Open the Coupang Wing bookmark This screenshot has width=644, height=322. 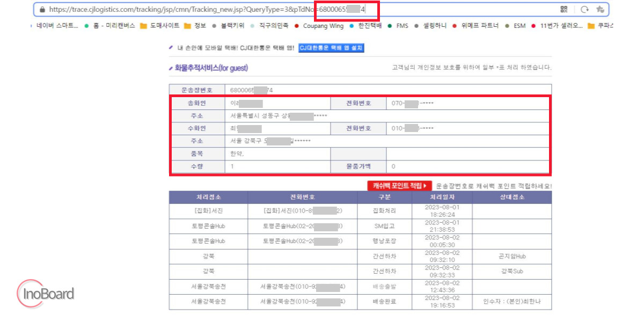319,25
